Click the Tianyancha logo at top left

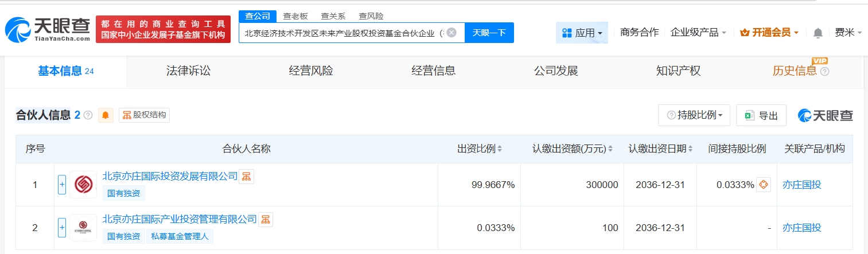pyautogui.click(x=48, y=29)
